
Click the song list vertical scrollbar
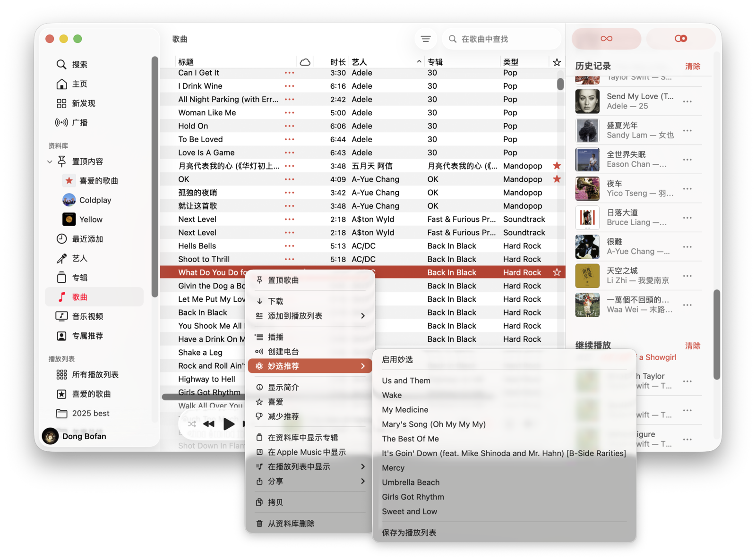pyautogui.click(x=560, y=84)
